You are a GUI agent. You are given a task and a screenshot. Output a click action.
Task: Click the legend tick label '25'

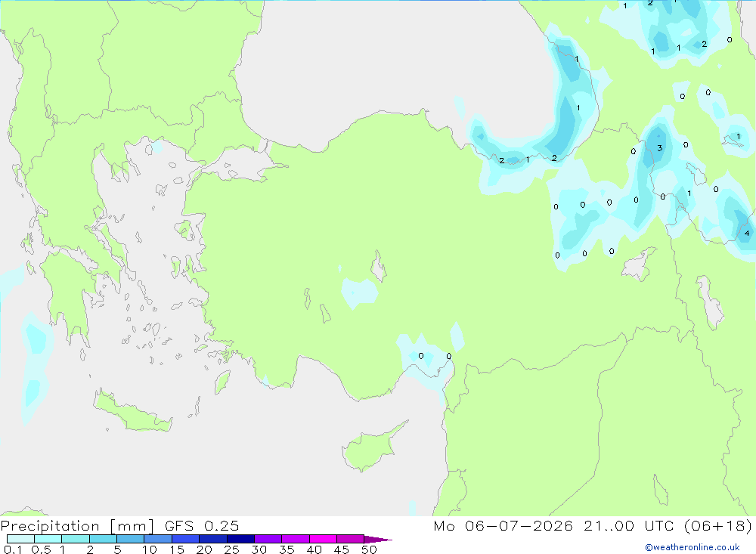[232, 549]
